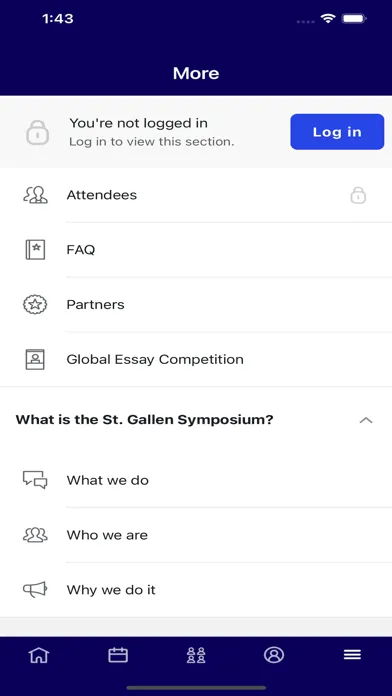Screen dimensions: 392x696
Task: Select the hamburger More tab
Action: pos(352,655)
